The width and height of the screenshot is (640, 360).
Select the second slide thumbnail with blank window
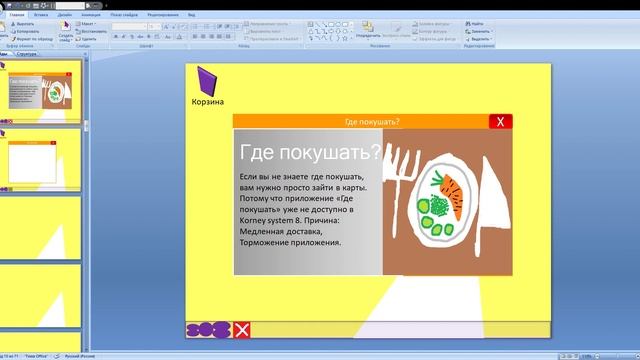[x=40, y=160]
